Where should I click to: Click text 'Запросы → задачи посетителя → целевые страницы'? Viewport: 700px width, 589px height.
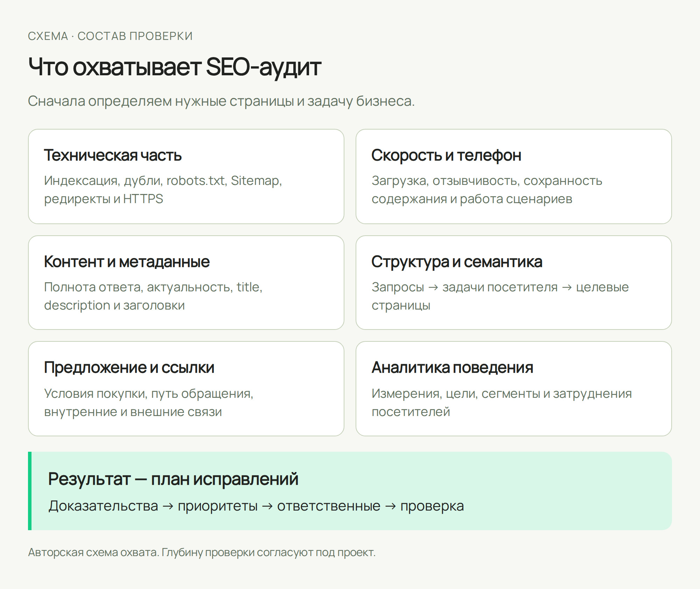(500, 296)
